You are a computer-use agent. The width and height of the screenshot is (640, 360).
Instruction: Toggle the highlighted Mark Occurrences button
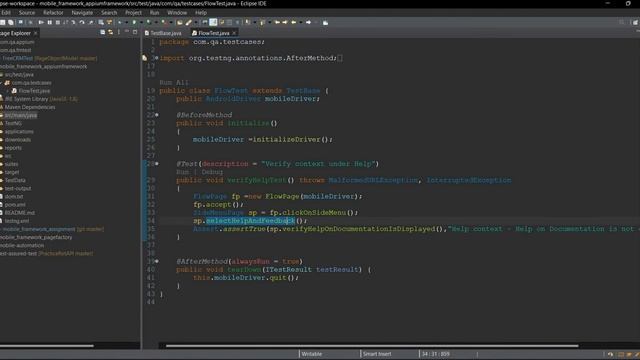click(213, 22)
